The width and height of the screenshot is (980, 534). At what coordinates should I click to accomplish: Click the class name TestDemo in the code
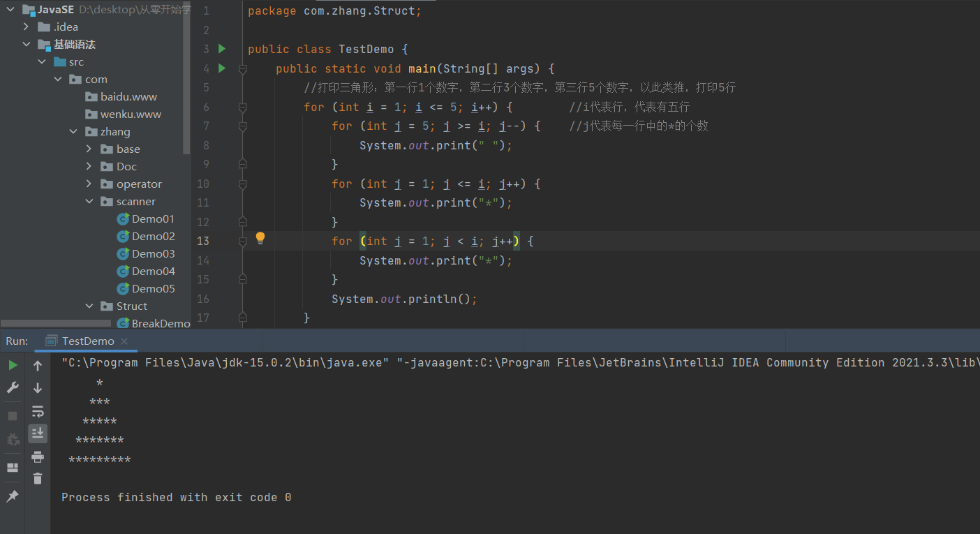[x=366, y=50]
